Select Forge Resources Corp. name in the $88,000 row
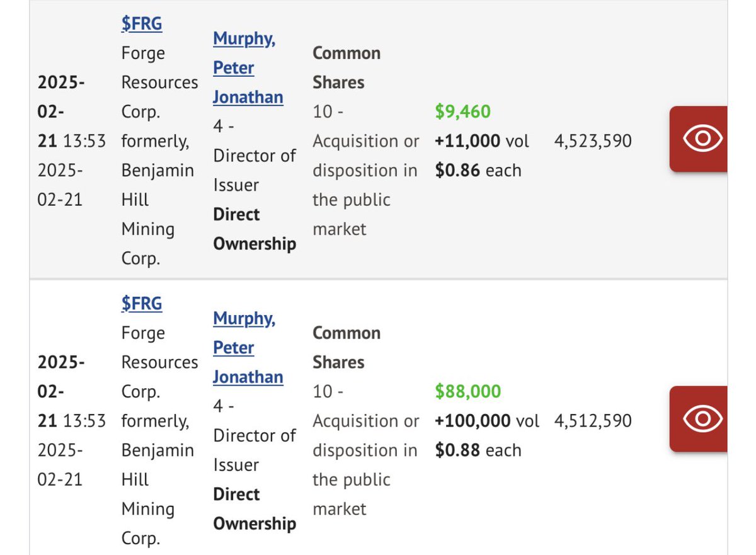The height and width of the screenshot is (555, 756). point(159,362)
